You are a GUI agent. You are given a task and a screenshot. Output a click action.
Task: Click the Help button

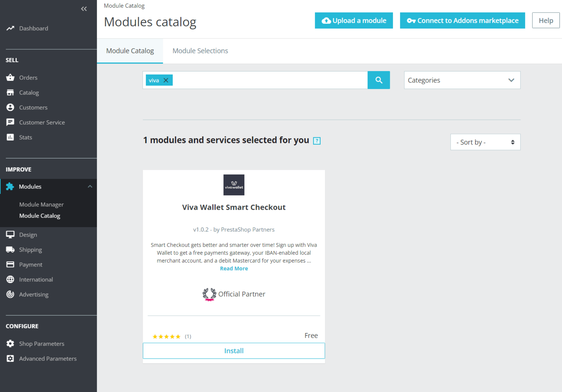[546, 20]
